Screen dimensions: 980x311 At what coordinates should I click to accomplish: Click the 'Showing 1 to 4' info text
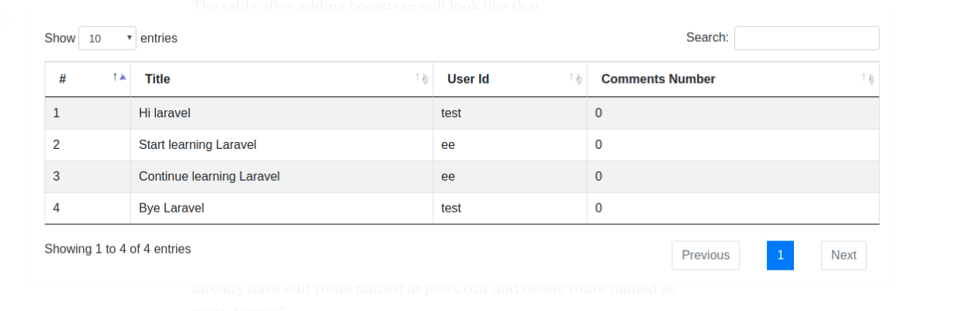[x=117, y=249]
